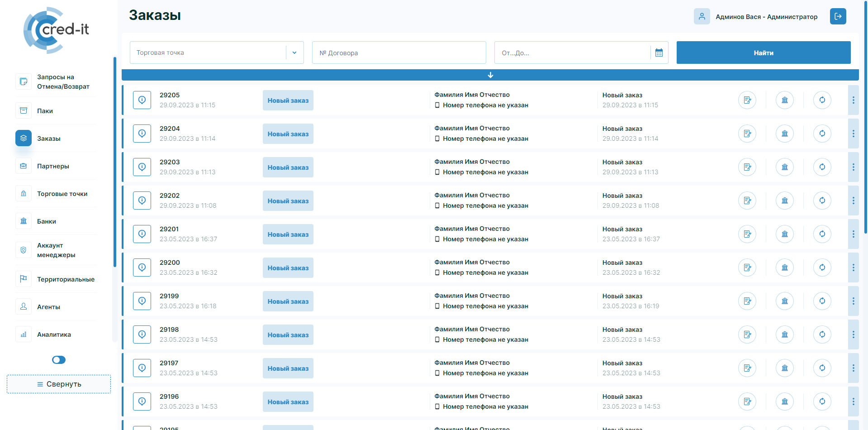The width and height of the screenshot is (868, 430).
Task: Click the refresh icon for order 29203
Action: click(x=822, y=167)
